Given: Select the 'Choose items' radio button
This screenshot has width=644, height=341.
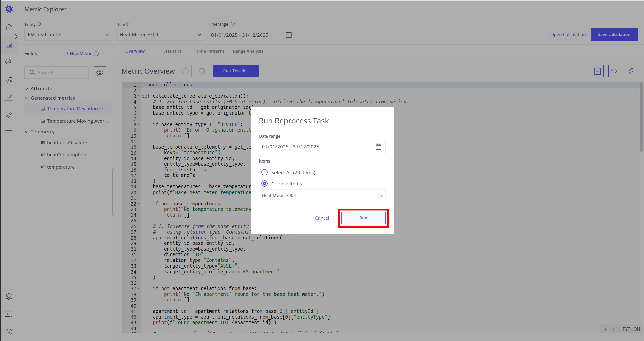Looking at the screenshot, I should [x=264, y=184].
